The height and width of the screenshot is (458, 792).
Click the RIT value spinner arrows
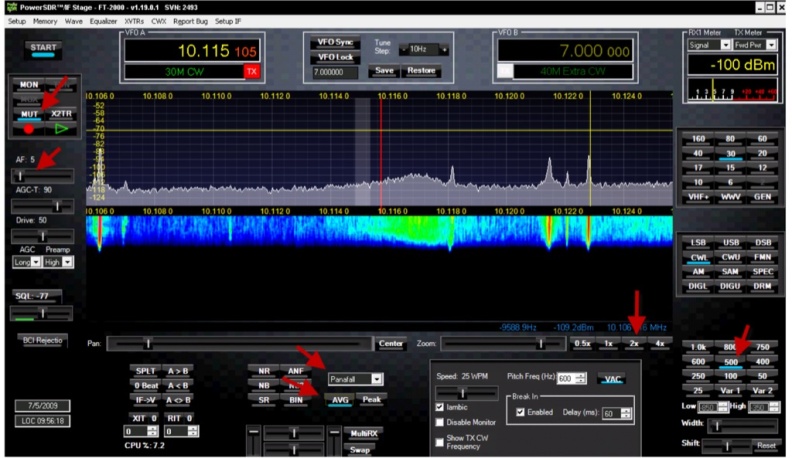coord(192,431)
